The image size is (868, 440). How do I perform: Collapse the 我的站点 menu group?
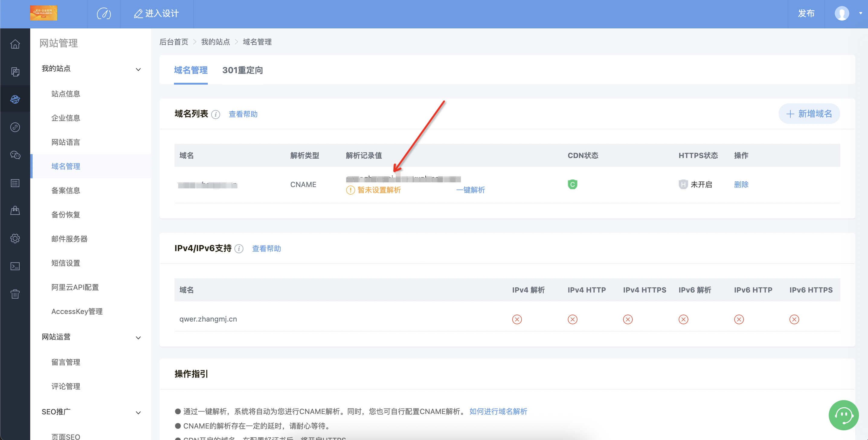coord(138,70)
